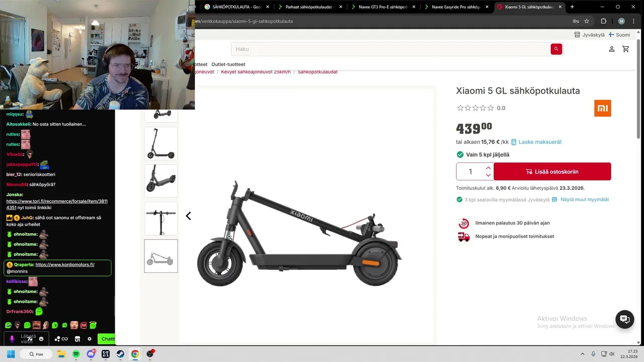
Task: Switch to the Navee GT3 Pro-E tab
Action: [x=383, y=7]
